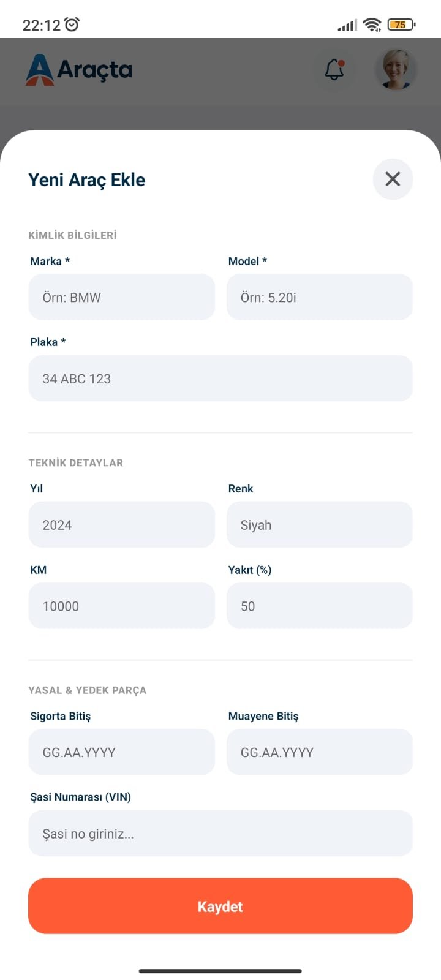Screen dimensions: 441x980
Task: Open the notifications bell
Action: coord(334,69)
